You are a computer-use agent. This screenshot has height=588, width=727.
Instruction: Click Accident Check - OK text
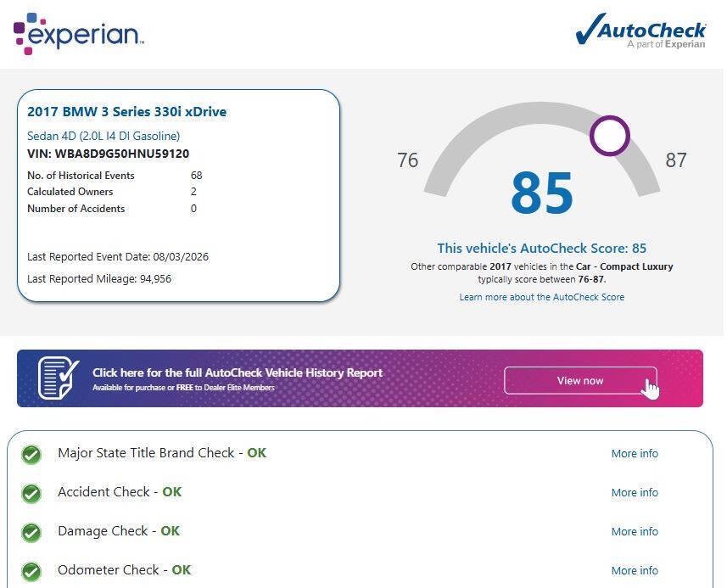120,492
